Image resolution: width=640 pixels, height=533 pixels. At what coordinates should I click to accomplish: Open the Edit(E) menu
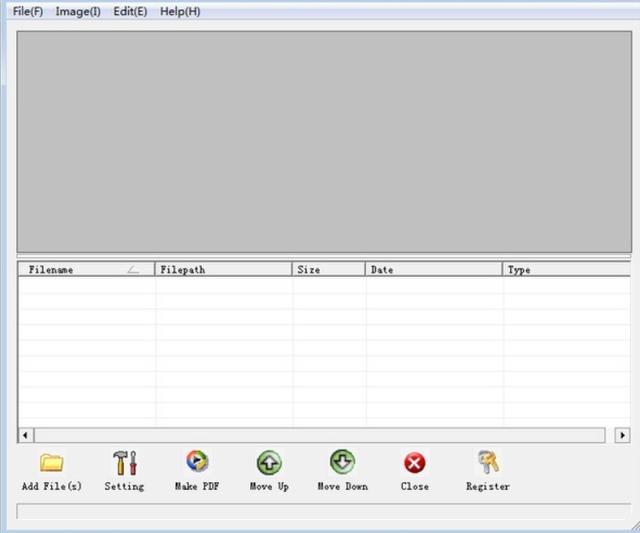130,11
